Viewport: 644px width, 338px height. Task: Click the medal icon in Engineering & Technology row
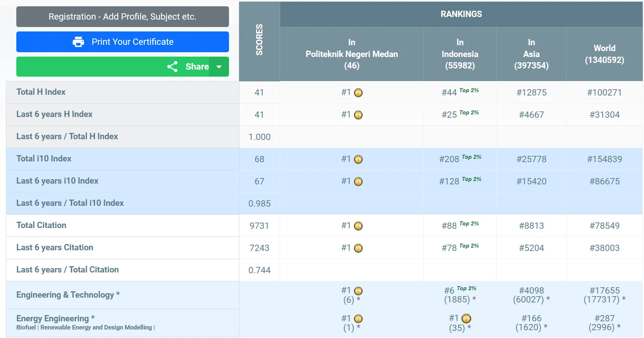click(x=358, y=291)
